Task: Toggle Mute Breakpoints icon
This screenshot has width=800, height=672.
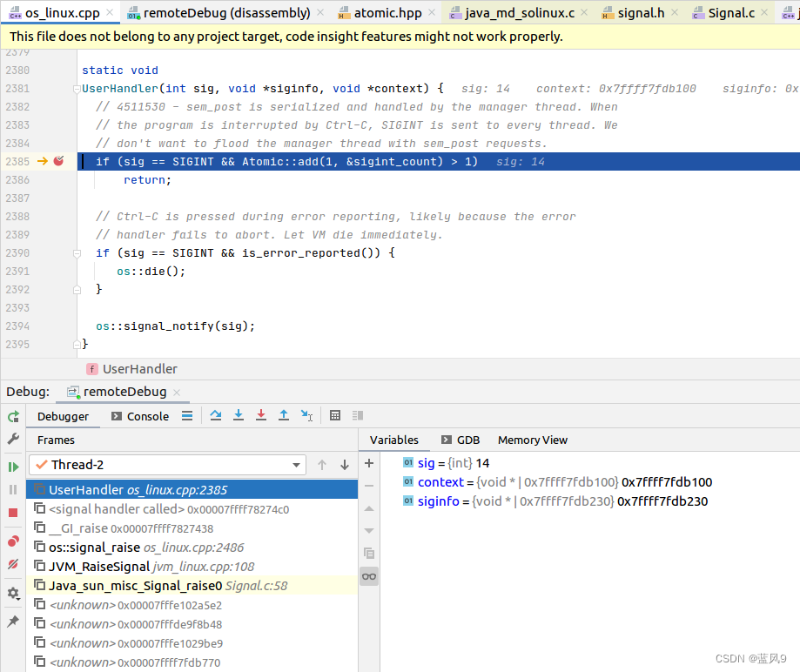Action: pos(13,564)
